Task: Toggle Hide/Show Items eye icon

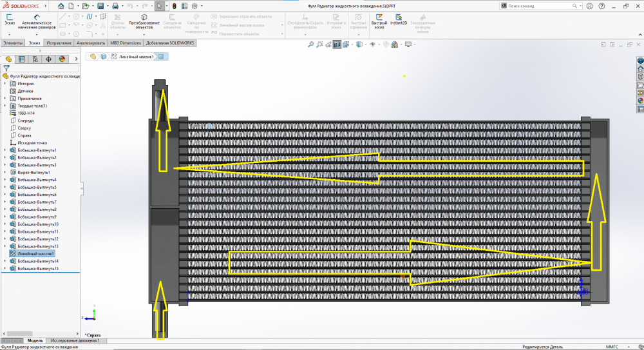Action: 372,44
